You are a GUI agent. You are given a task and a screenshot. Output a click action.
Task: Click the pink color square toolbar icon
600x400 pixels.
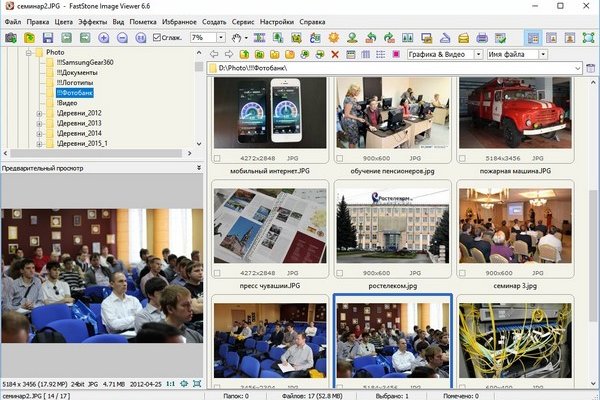click(x=396, y=52)
